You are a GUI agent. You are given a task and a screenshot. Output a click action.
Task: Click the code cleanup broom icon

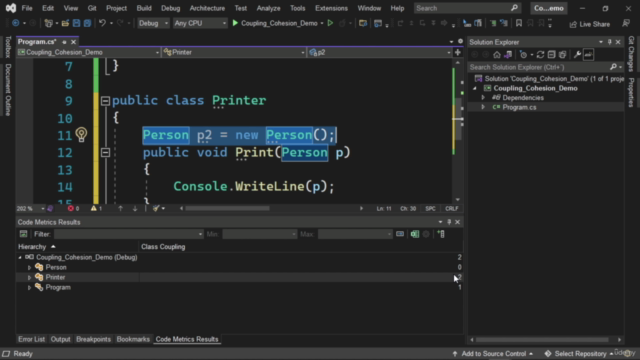tap(156, 209)
